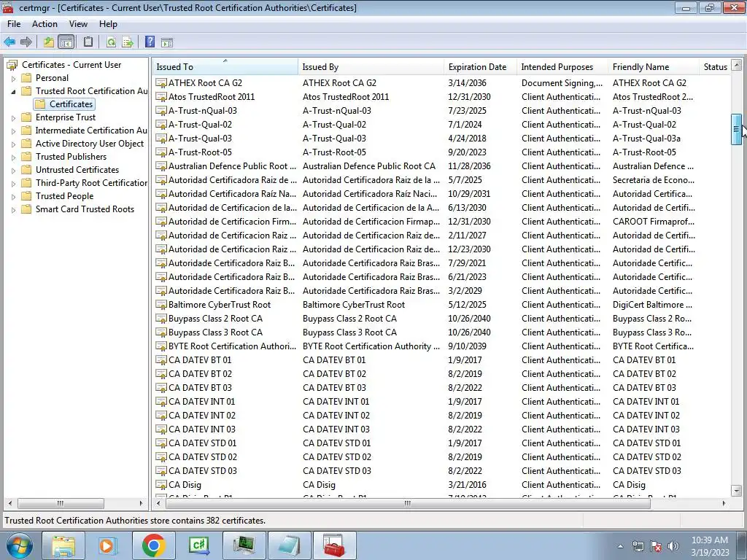
Task: Click the Action Center flag tray icon
Action: (x=656, y=546)
